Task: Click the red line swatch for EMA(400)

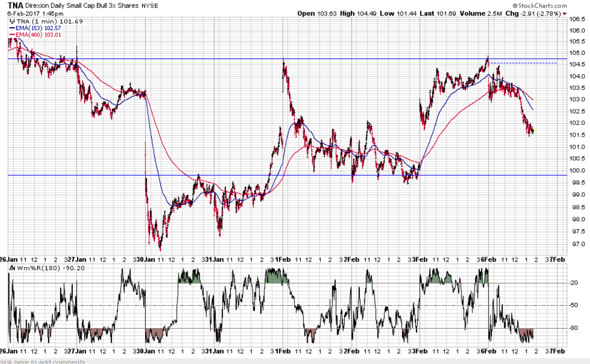Action: tap(12, 35)
